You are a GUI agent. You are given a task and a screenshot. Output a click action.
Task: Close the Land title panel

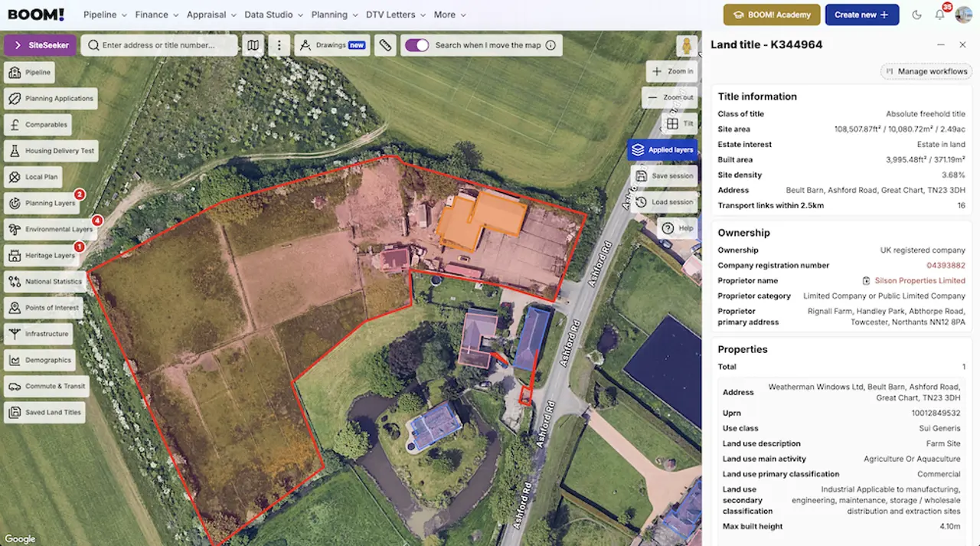tap(963, 45)
